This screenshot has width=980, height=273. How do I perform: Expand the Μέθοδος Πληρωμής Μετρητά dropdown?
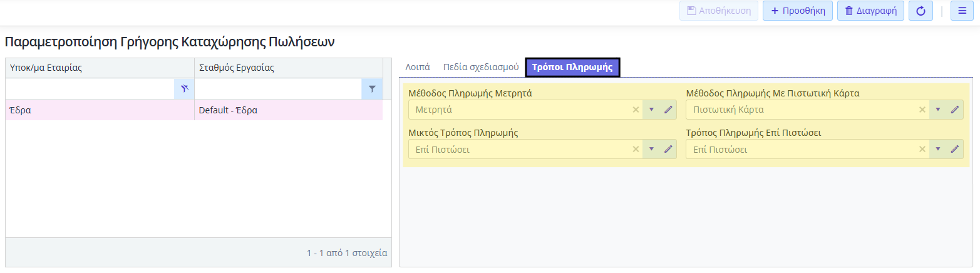[651, 110]
